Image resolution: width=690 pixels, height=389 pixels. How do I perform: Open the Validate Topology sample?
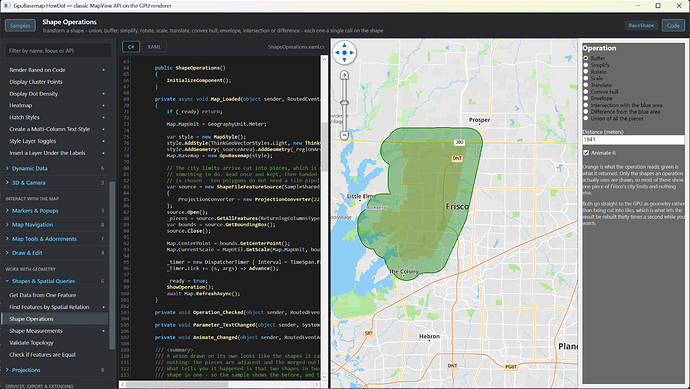pyautogui.click(x=55, y=342)
